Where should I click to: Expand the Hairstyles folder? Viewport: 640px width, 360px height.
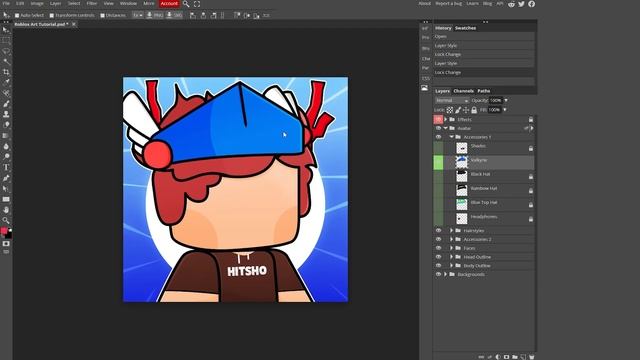pyautogui.click(x=452, y=231)
